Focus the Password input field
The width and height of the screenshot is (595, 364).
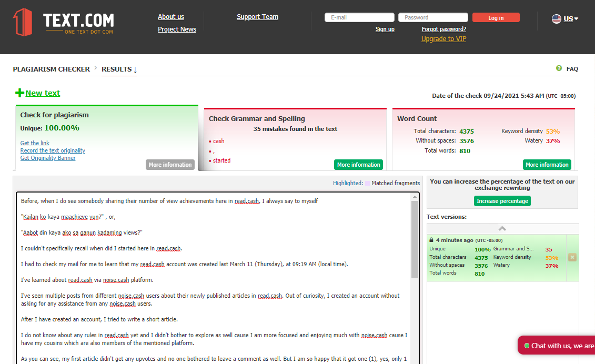point(433,17)
